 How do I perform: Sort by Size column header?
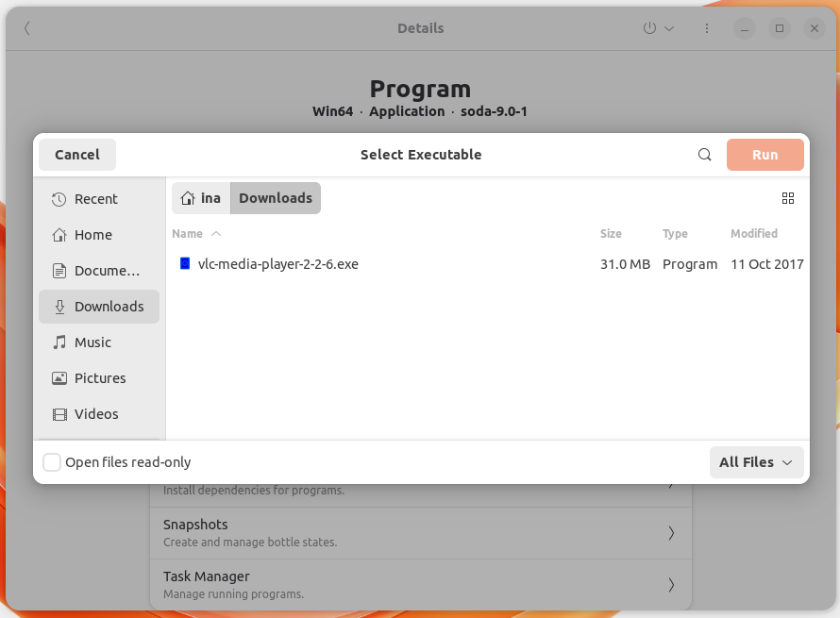[611, 233]
